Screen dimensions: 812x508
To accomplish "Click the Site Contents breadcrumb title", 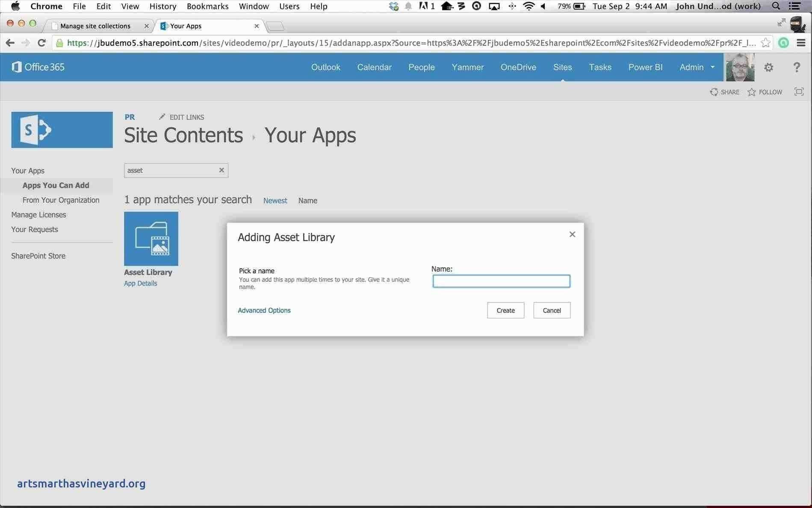I will pos(183,135).
